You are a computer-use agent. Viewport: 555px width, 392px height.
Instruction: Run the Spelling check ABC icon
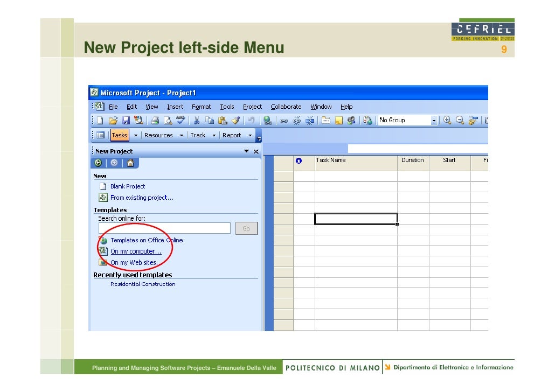(181, 120)
